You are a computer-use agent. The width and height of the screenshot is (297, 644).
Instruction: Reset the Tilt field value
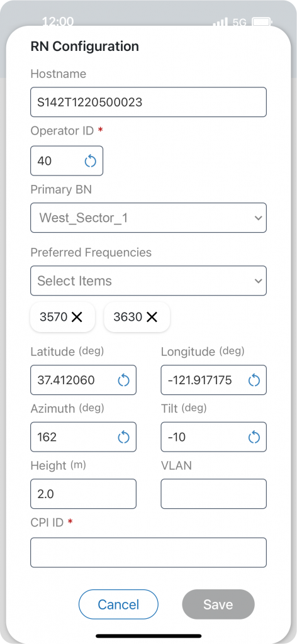[x=254, y=437]
